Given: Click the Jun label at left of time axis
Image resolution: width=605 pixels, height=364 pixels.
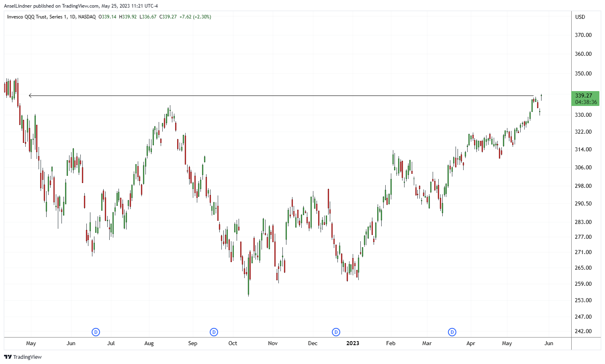Looking at the screenshot, I should pyautogui.click(x=71, y=343).
